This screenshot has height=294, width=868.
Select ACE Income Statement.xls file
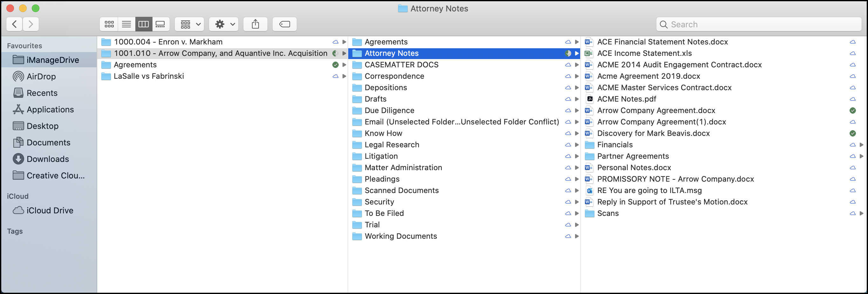pos(644,53)
